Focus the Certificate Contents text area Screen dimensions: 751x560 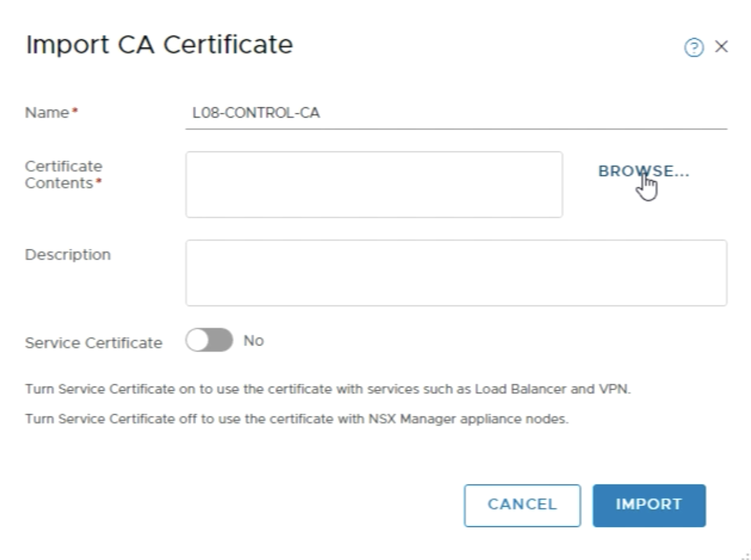[374, 184]
